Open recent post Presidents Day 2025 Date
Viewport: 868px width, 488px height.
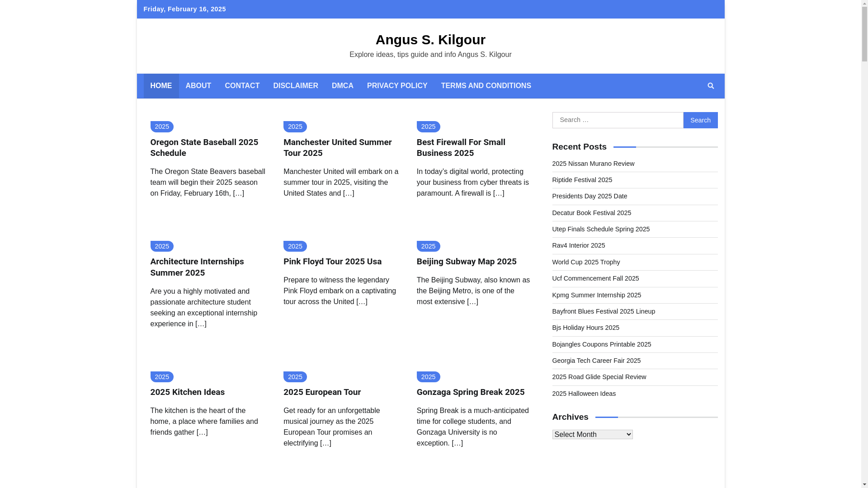pos(589,196)
